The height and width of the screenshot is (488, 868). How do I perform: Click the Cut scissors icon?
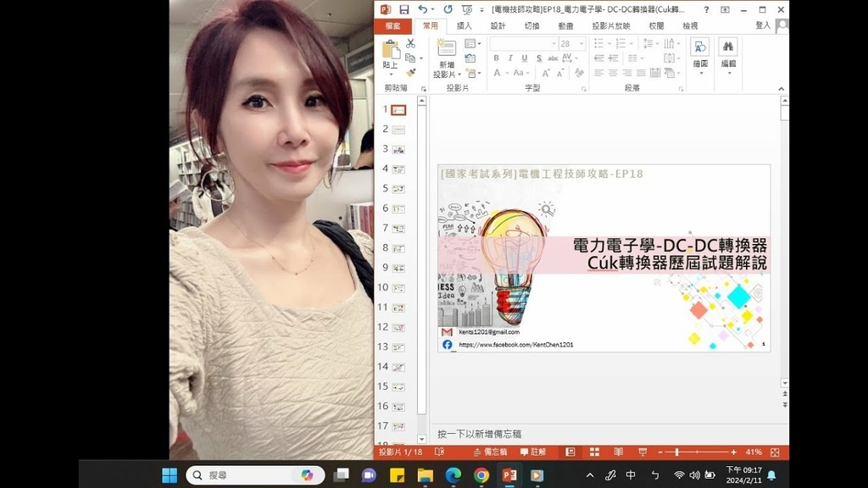[x=411, y=44]
